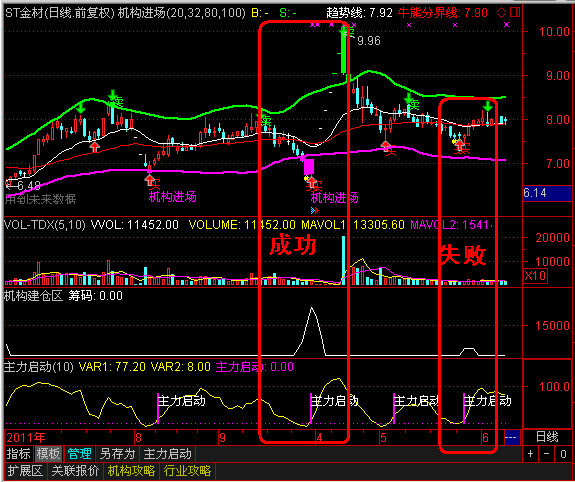The width and height of the screenshot is (575, 482).
Task: Click the blue-red double arrow marker under chart
Action: tap(315, 211)
